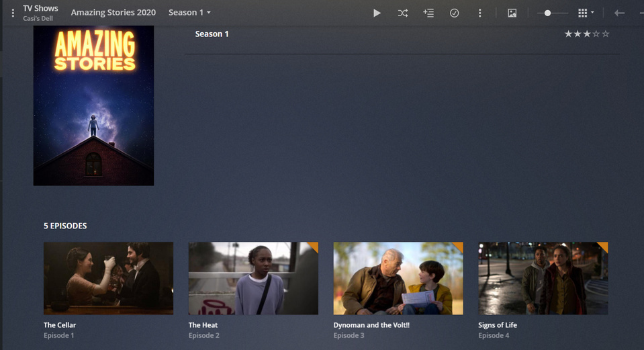Go to Amazing Stories 2020 show page
The image size is (644, 350).
[113, 12]
